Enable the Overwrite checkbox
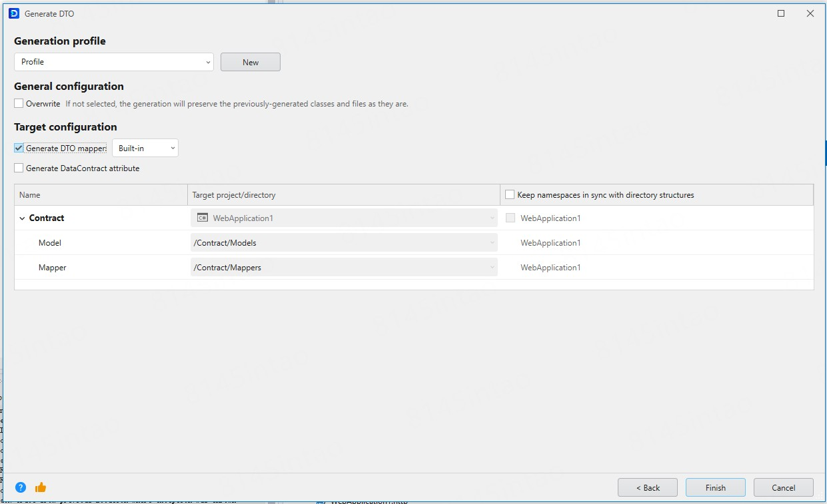The height and width of the screenshot is (504, 827). coord(19,104)
